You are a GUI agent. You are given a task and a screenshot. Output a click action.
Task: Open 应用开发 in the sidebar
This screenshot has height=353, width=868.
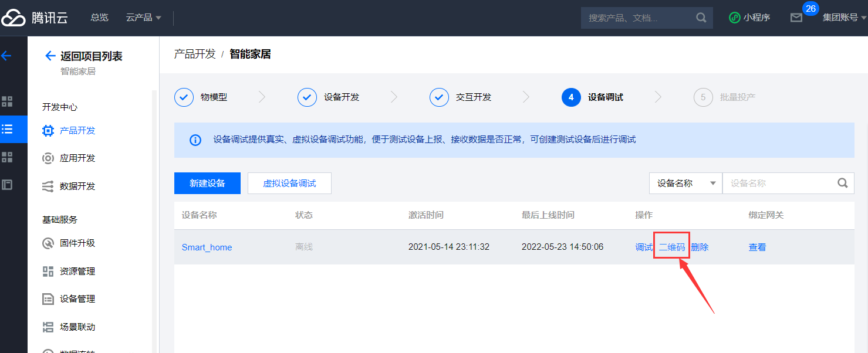[x=77, y=158]
